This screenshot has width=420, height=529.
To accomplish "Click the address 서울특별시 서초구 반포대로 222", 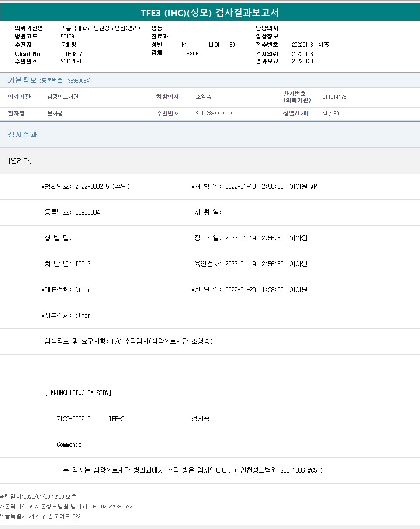I will coord(40,516).
